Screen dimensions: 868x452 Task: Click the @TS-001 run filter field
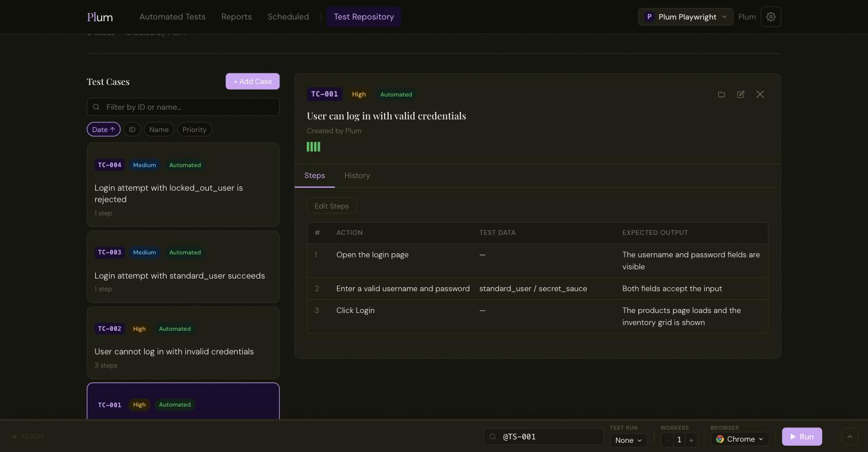coord(544,436)
